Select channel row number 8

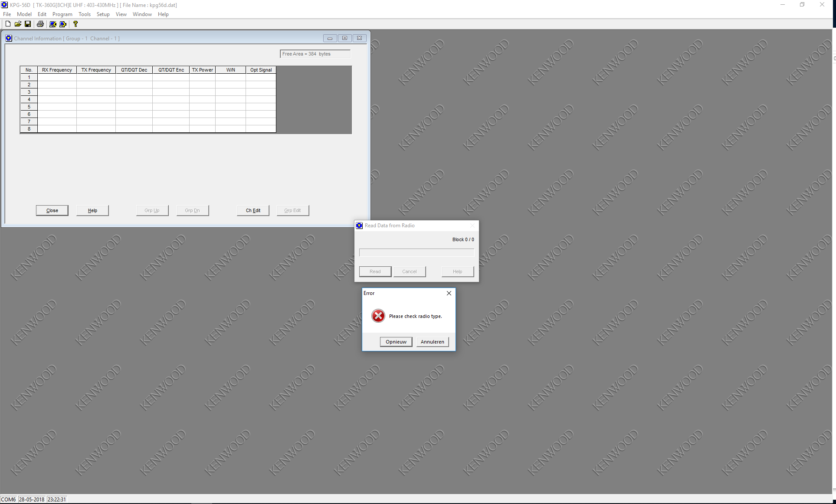[29, 129]
